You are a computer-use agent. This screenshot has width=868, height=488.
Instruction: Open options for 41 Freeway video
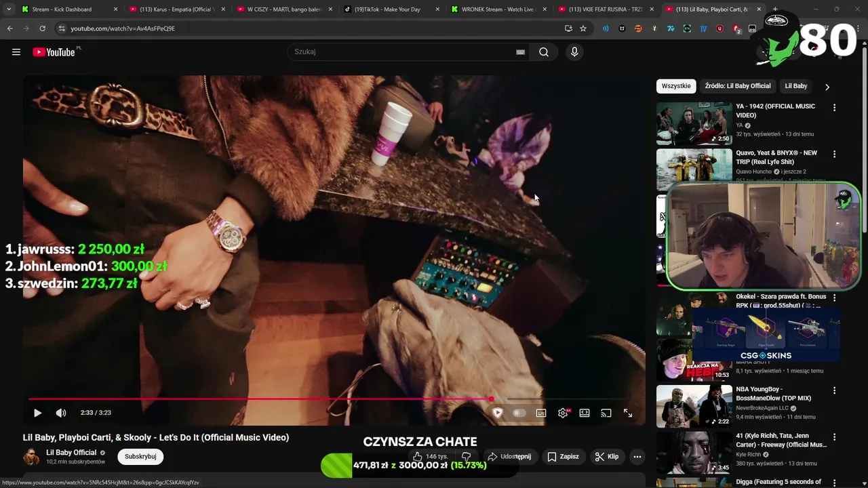[834, 437]
